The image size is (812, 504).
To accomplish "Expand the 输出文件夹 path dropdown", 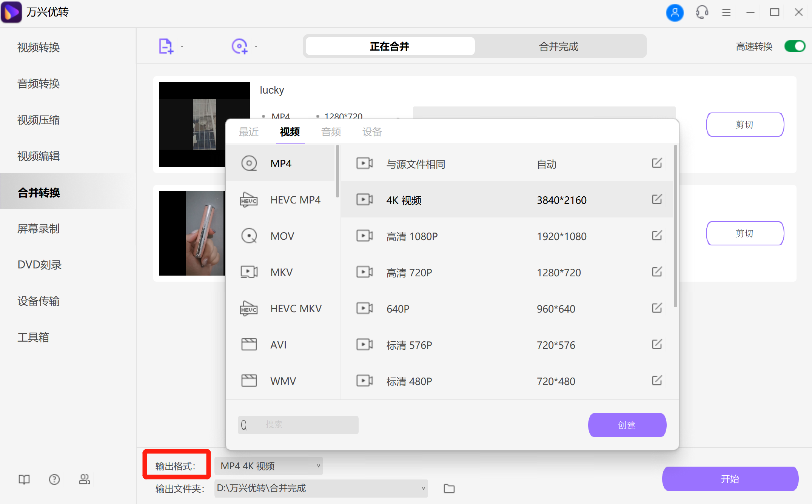I will [423, 488].
